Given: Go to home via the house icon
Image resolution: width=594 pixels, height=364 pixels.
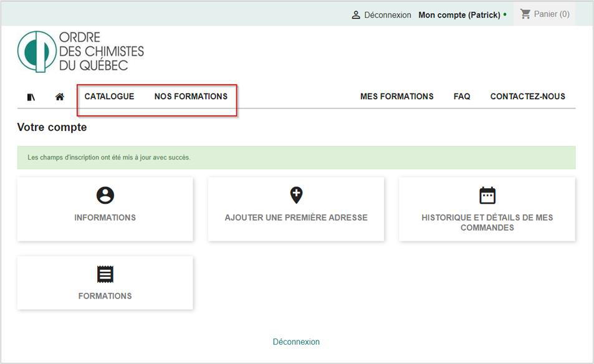Looking at the screenshot, I should coord(60,97).
